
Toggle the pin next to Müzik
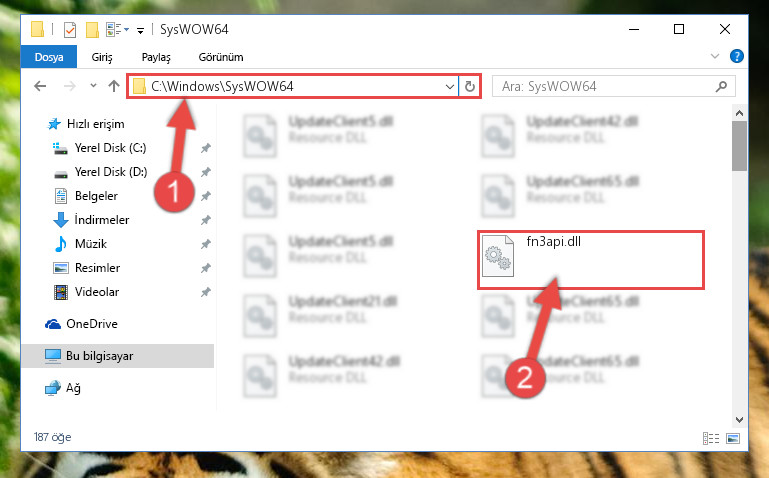pos(205,244)
